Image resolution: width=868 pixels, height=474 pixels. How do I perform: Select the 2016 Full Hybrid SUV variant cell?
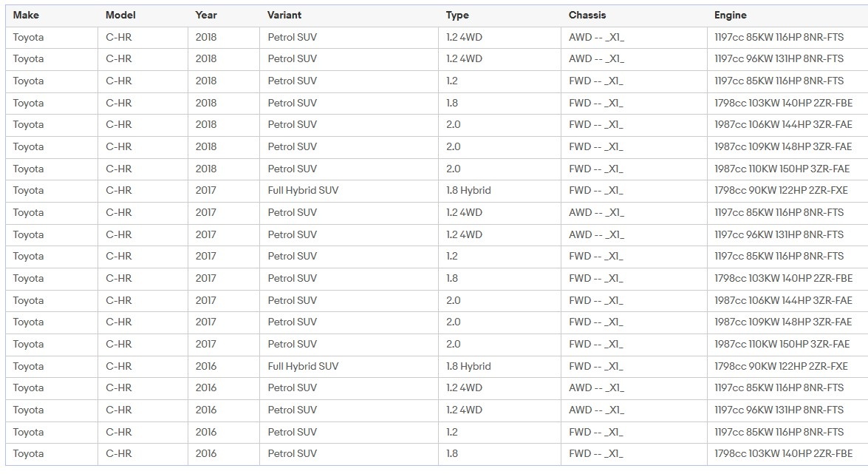click(x=303, y=366)
